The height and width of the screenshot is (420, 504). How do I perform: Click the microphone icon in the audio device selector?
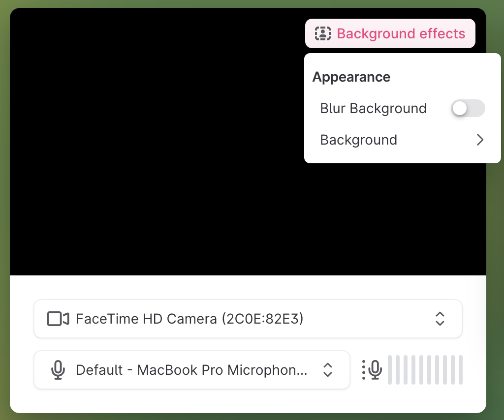[x=59, y=370]
